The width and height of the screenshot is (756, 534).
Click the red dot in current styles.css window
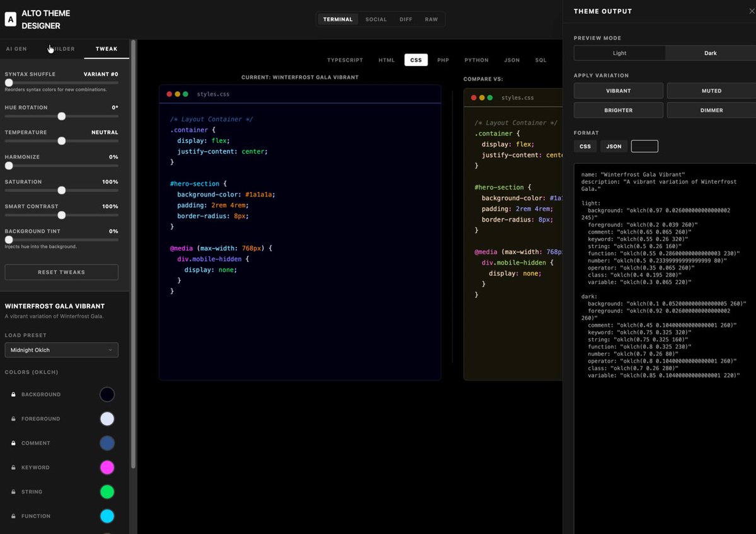coord(169,94)
